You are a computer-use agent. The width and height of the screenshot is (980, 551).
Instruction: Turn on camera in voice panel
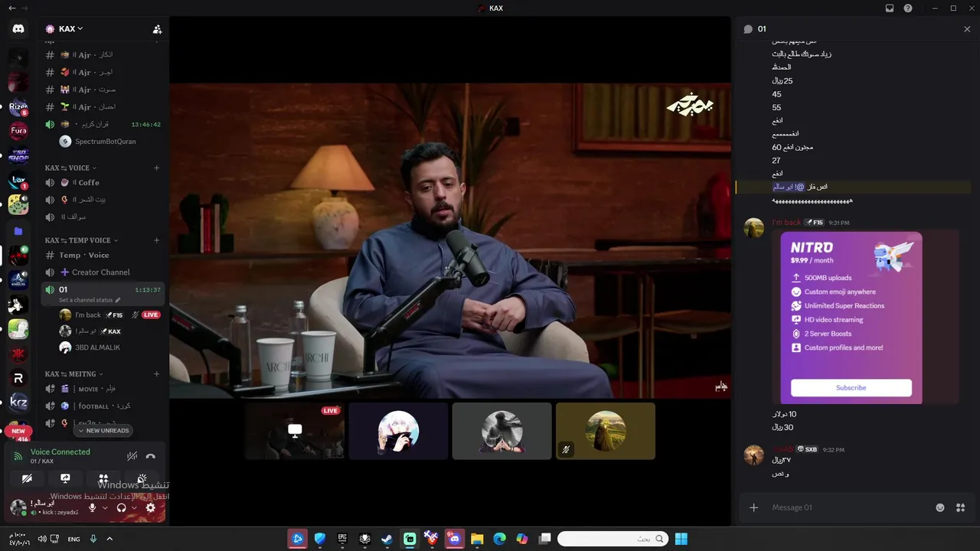coord(27,478)
